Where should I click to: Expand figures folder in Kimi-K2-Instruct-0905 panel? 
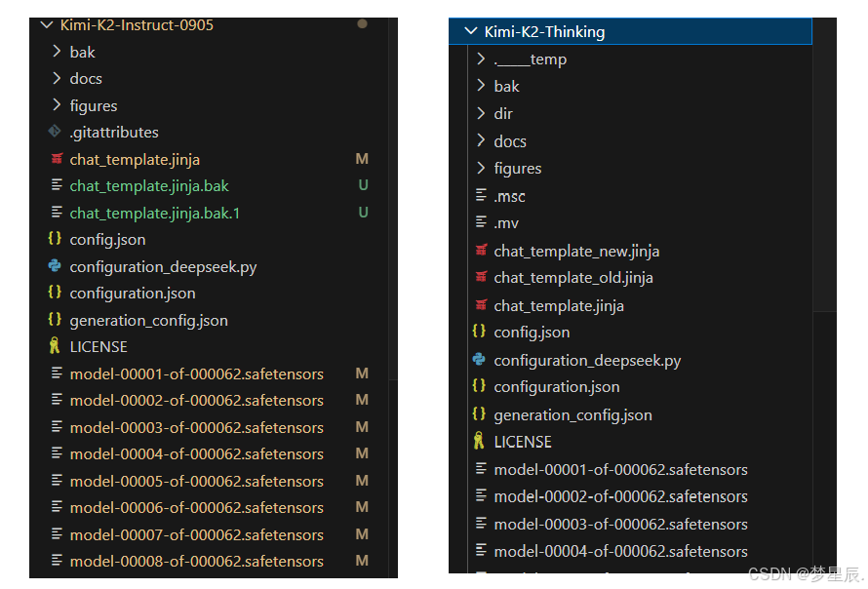click(57, 105)
